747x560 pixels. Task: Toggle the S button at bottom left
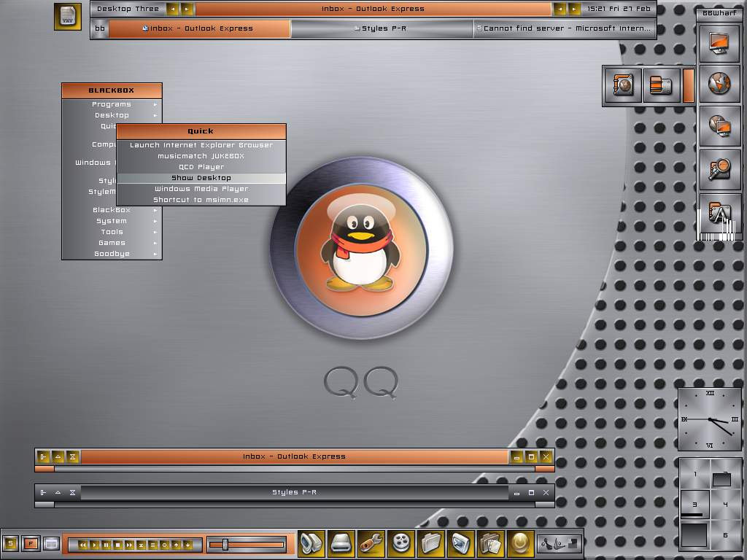pos(10,543)
